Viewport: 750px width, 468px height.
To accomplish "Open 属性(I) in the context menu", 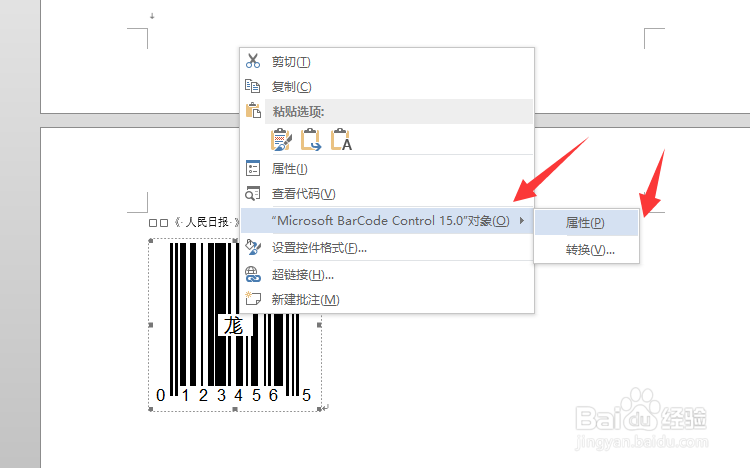I will click(x=386, y=169).
